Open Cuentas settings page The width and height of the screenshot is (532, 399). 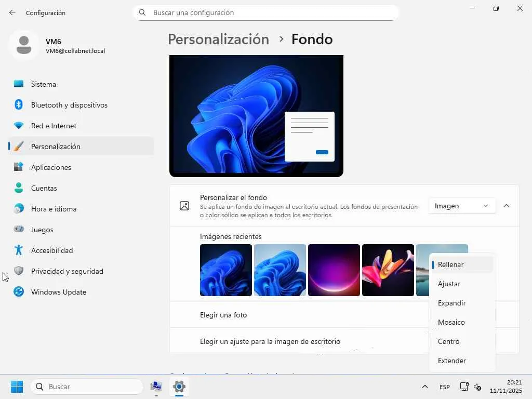(81, 188)
